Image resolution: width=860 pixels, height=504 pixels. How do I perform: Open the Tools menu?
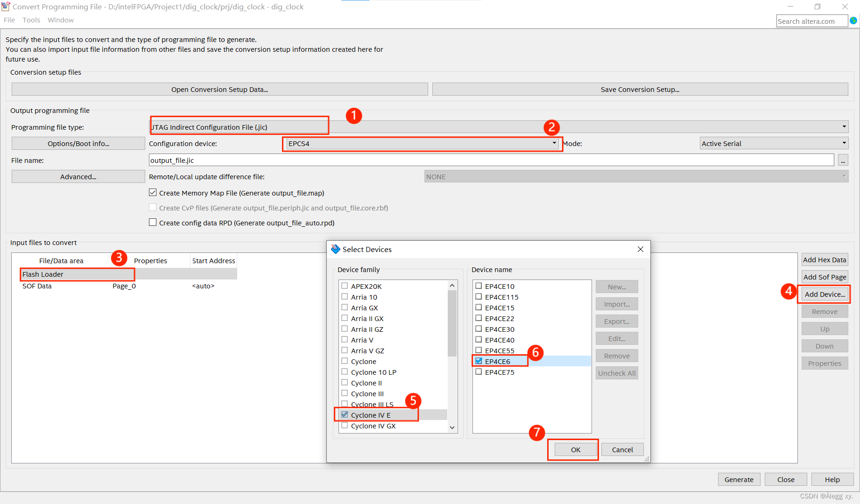(x=31, y=20)
